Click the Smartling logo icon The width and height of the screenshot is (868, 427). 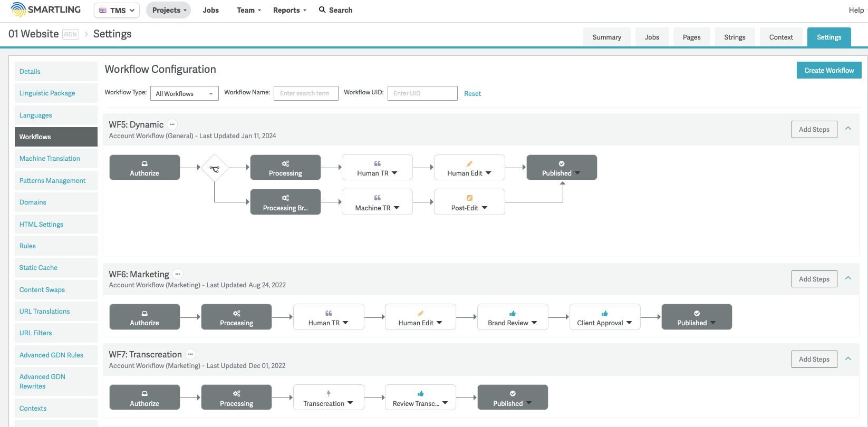(x=18, y=9)
